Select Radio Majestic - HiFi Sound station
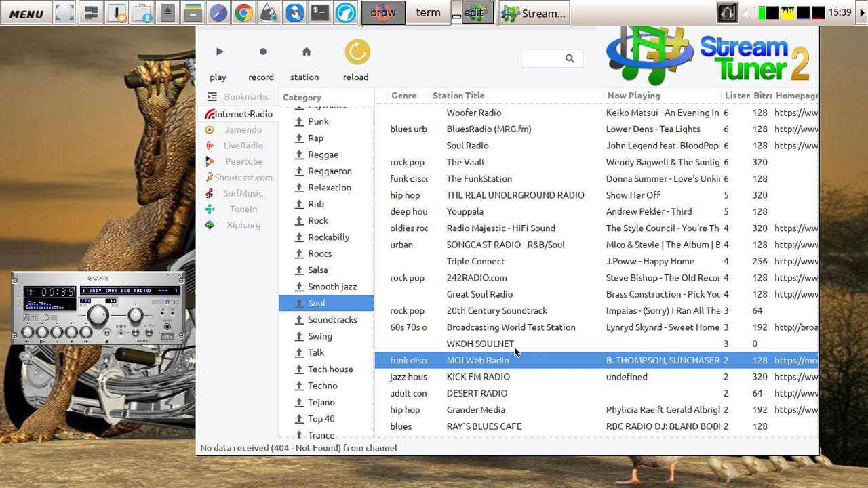Screen dimensions: 868x488 click(x=597, y=228)
